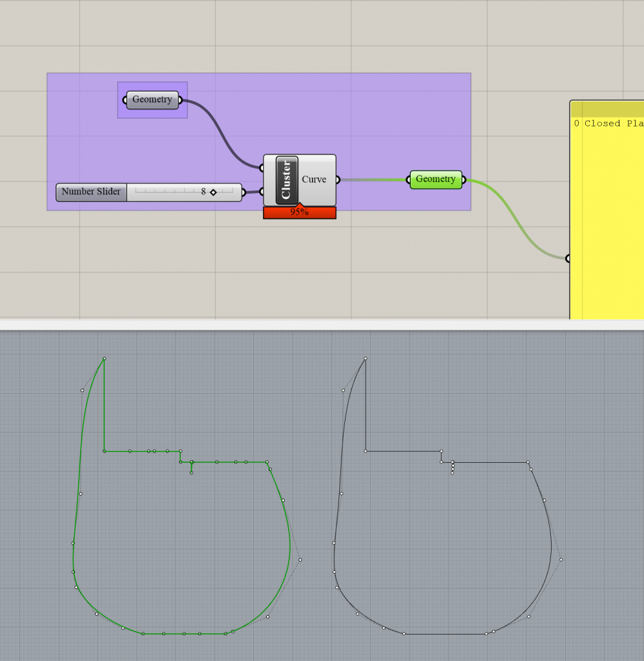The height and width of the screenshot is (661, 644).
Task: Click the 'Closed Pla' text in yellow panel
Action: pyautogui.click(x=614, y=123)
